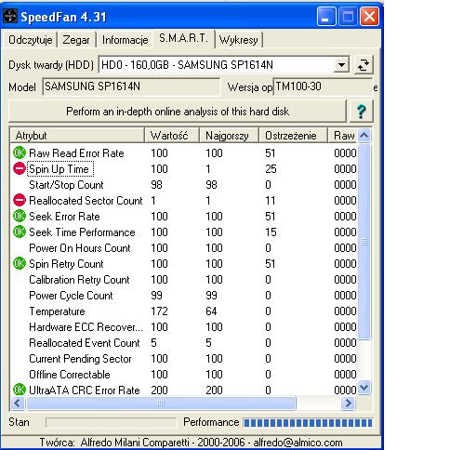Click the vertical scrollbar up arrow
Image resolution: width=476 pixels, height=450 pixels.
coord(364,136)
